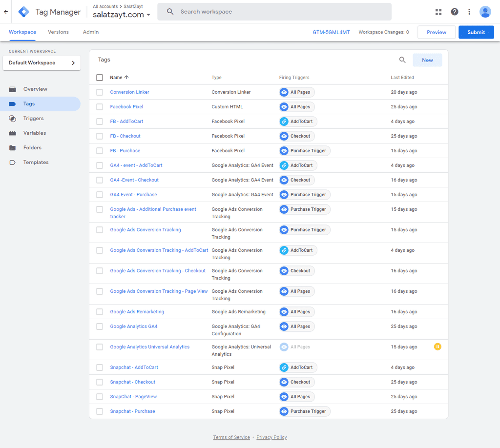Open the Google Ads Conversion Tracking - Checkout tag
Screen dimensions: 500x448
click(x=158, y=271)
